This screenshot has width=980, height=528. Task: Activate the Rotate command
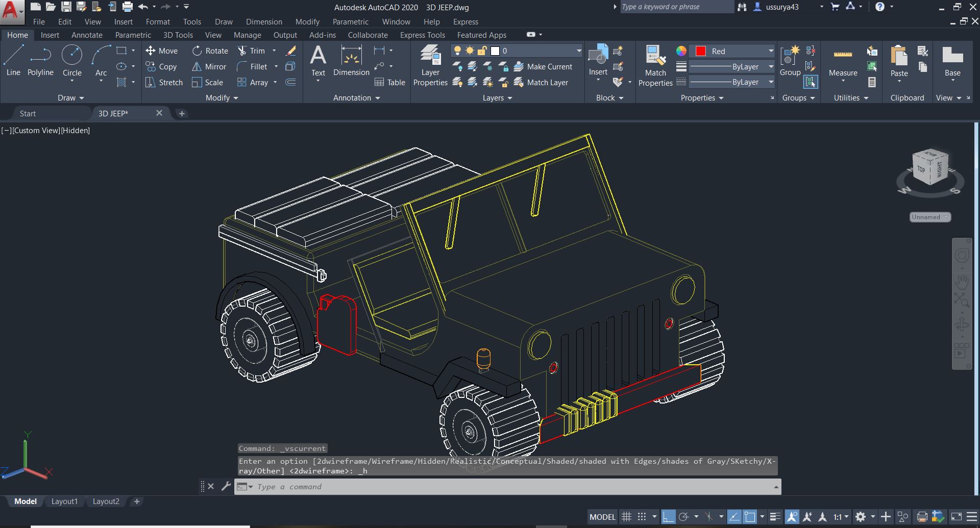pos(210,51)
